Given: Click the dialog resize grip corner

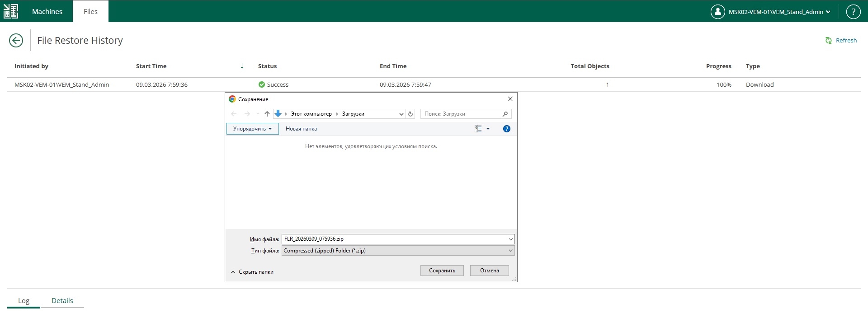Looking at the screenshot, I should (x=514, y=279).
